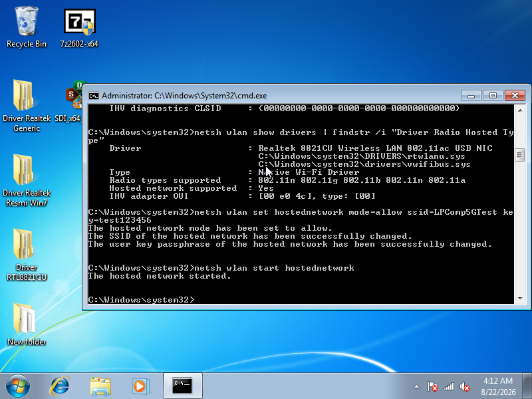Open Windows Explorer from the taskbar
Viewport: 532px width, 399px height.
(x=100, y=386)
